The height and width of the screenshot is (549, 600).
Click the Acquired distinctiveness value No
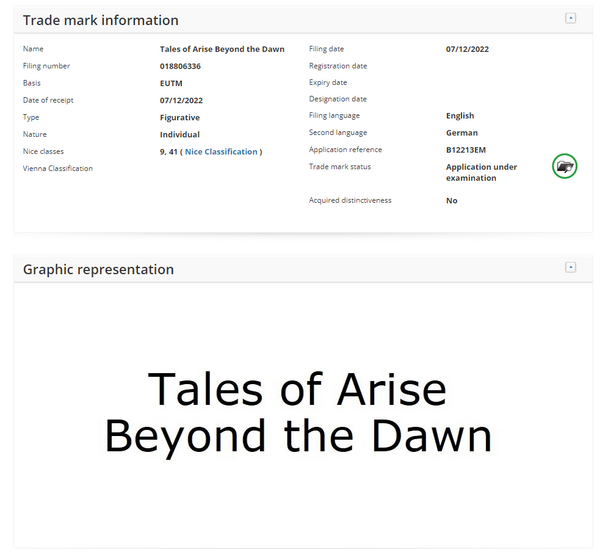coord(452,200)
